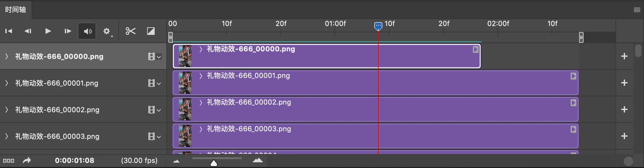Open playback settings gear menu
Image resolution: width=644 pixels, height=168 pixels.
coord(107,31)
